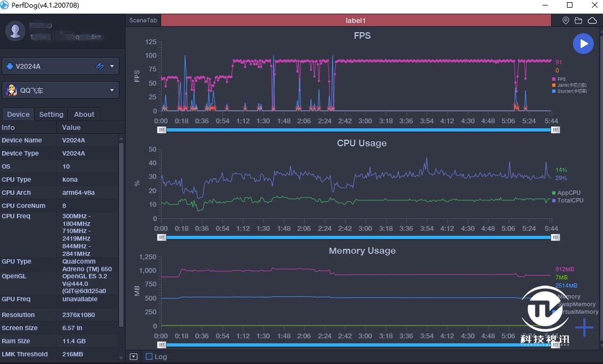The height and width of the screenshot is (364, 603).
Task: Click the location pin icon
Action: [566, 21]
